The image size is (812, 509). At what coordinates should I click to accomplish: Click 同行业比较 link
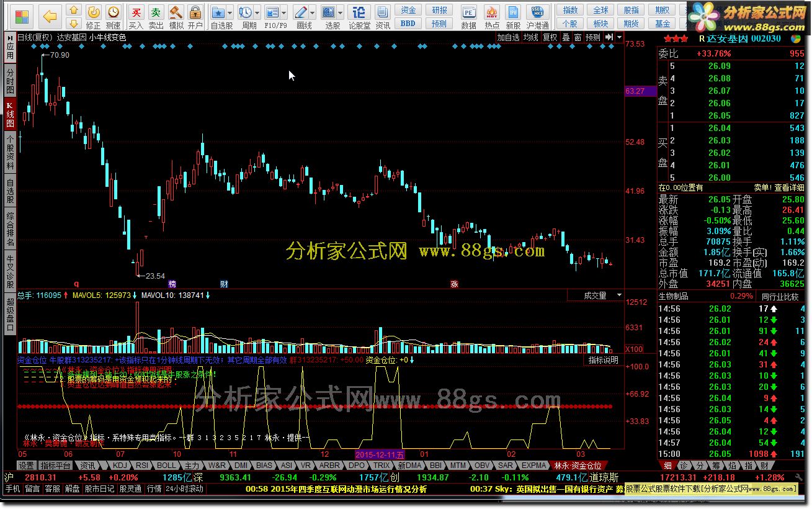click(x=780, y=296)
